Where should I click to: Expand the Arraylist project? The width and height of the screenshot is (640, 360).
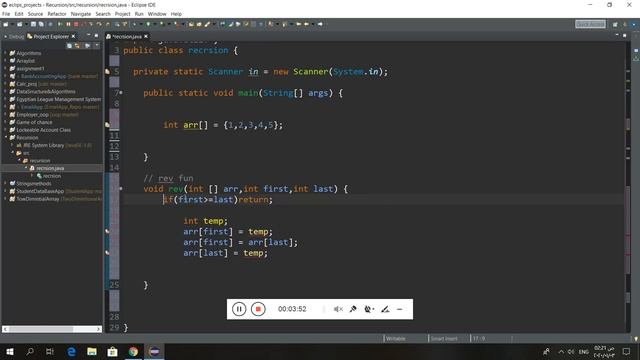pos(5,61)
